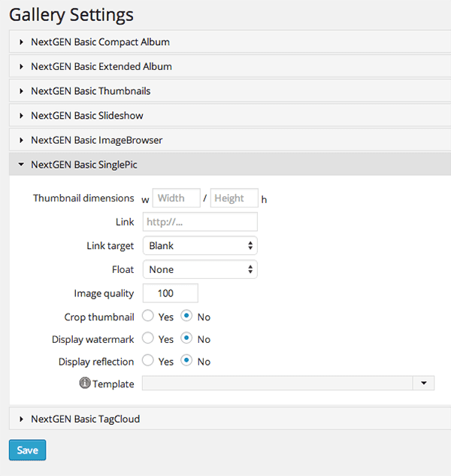
Task: Click the Float label
Action: (123, 269)
